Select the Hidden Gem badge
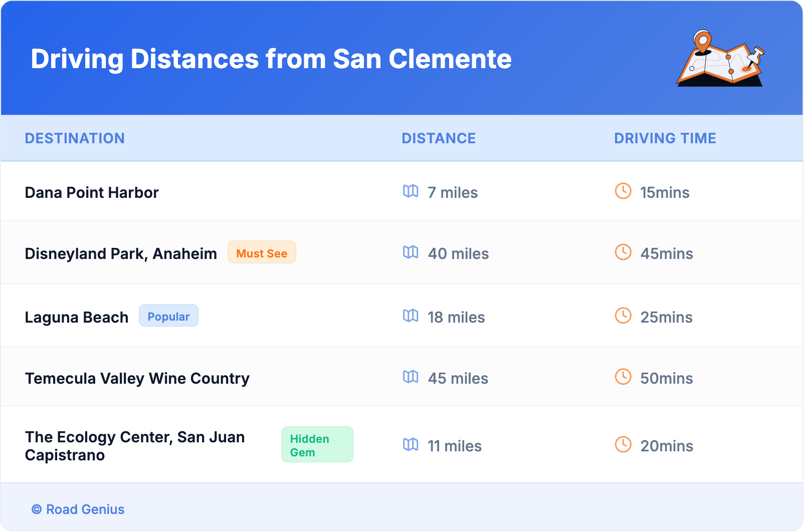 (317, 445)
